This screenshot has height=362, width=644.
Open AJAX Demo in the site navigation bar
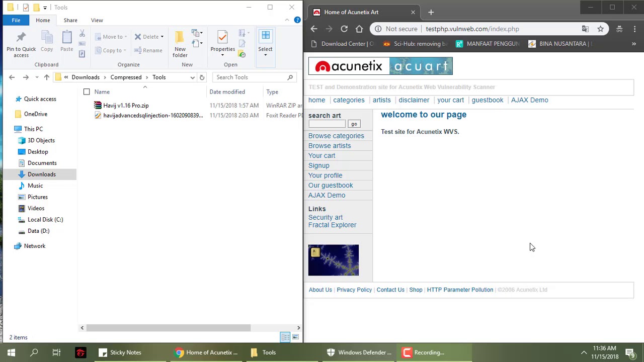click(529, 100)
